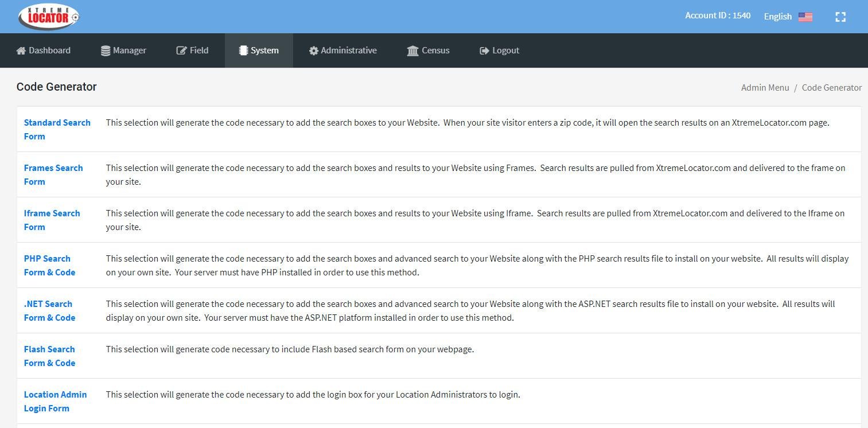Click the Field edit pencil icon
Screen dimensions: 868x428
(x=181, y=50)
